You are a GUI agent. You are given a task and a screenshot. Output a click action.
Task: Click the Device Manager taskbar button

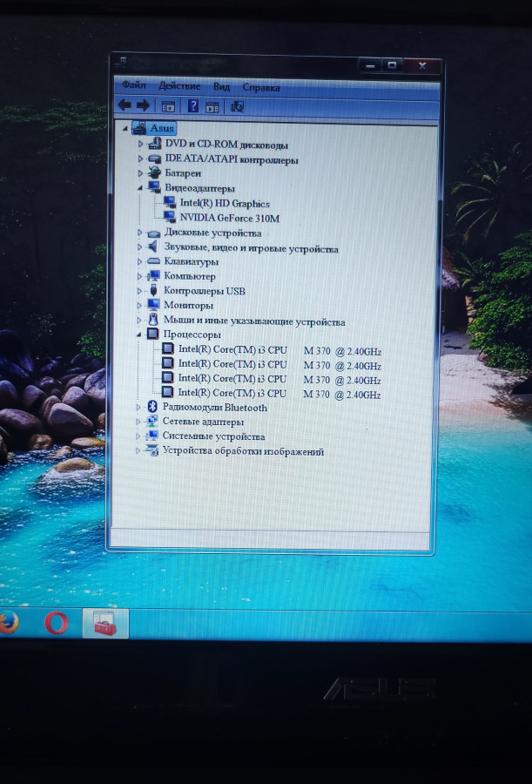click(105, 624)
